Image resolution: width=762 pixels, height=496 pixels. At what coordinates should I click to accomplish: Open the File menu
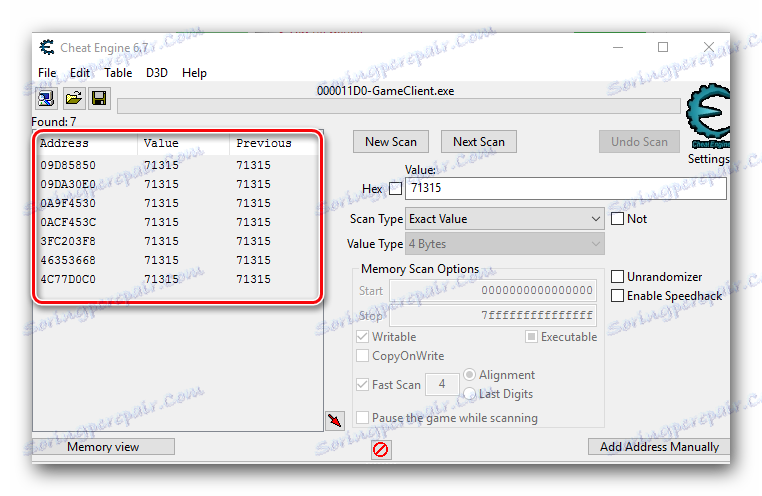pyautogui.click(x=47, y=73)
